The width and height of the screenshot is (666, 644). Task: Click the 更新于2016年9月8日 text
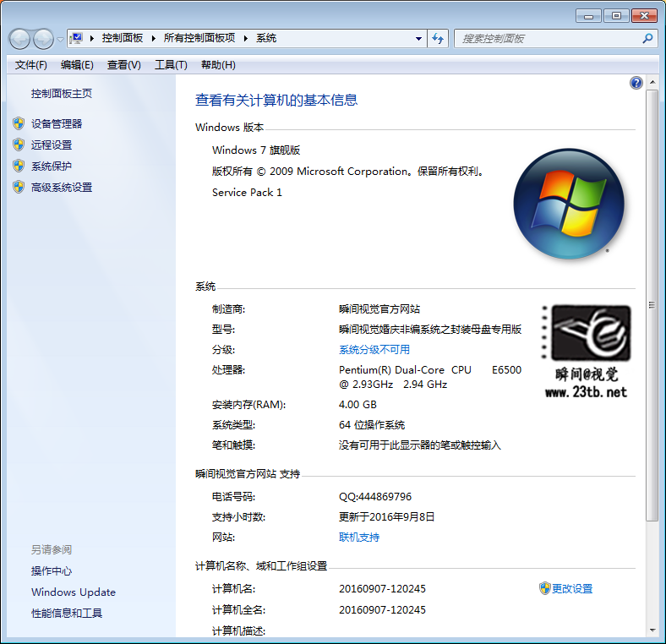click(x=386, y=517)
